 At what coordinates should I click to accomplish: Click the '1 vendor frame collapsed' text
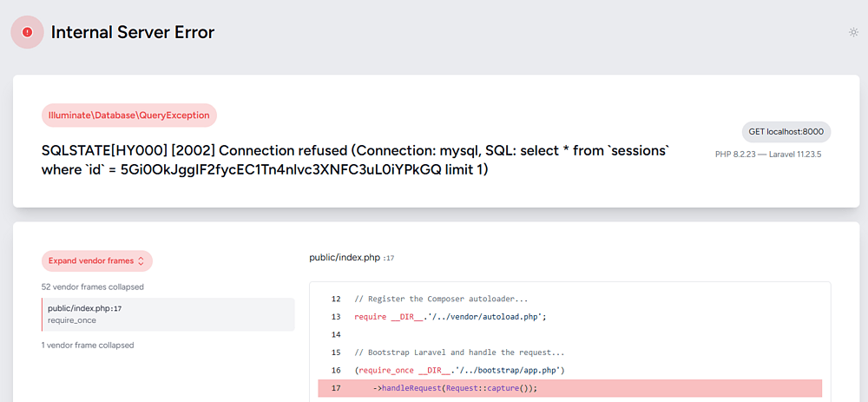pyautogui.click(x=88, y=345)
